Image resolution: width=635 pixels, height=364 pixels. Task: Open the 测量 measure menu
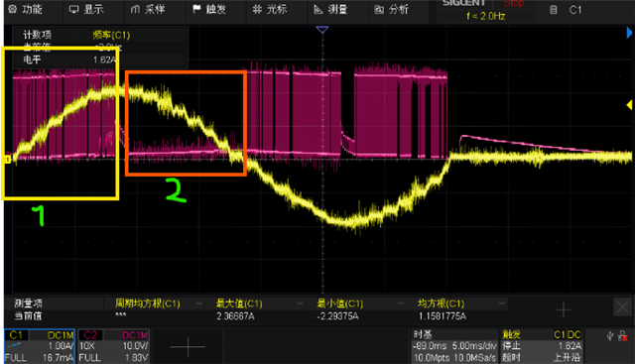330,9
